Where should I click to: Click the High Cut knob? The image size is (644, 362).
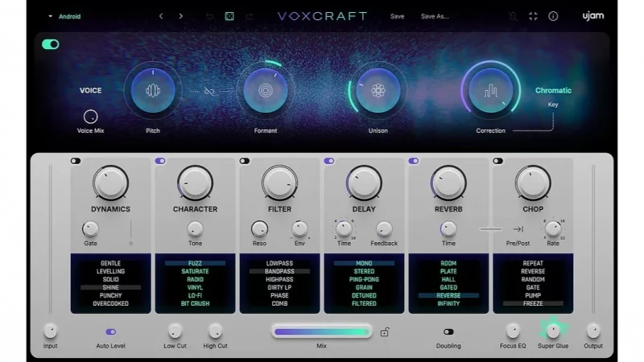tap(215, 331)
